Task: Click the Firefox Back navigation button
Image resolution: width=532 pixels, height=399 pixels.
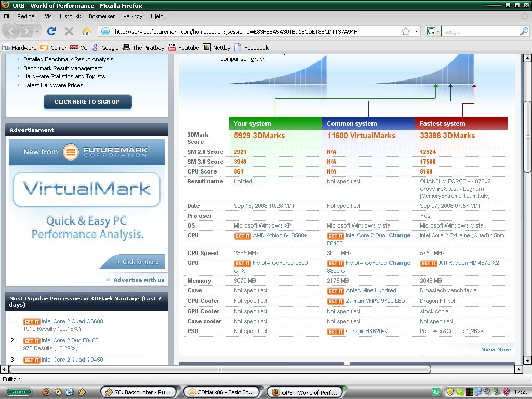Action: pyautogui.click(x=11, y=31)
